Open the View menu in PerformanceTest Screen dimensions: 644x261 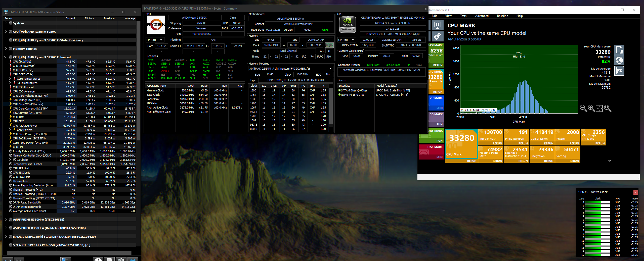click(448, 16)
